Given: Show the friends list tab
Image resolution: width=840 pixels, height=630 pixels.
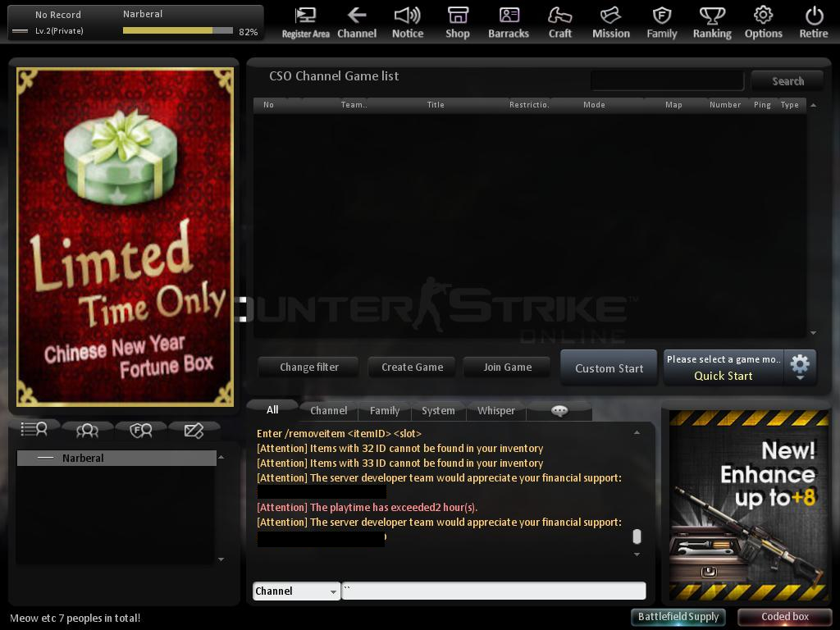Looking at the screenshot, I should pyautogui.click(x=87, y=430).
